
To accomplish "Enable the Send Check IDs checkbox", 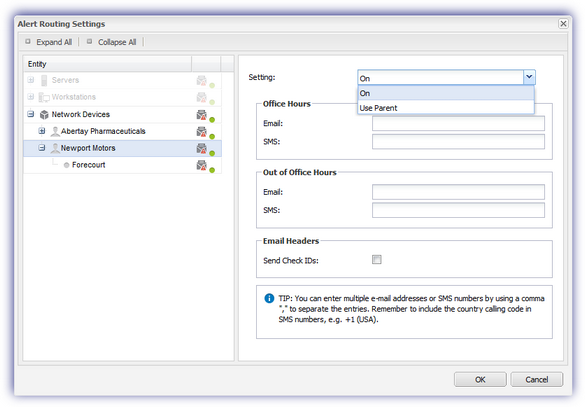I will [x=376, y=259].
